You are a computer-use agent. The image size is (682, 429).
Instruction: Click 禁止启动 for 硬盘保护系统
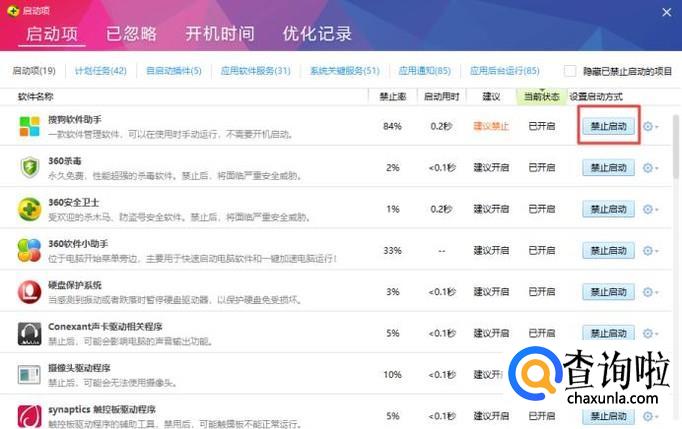[608, 292]
